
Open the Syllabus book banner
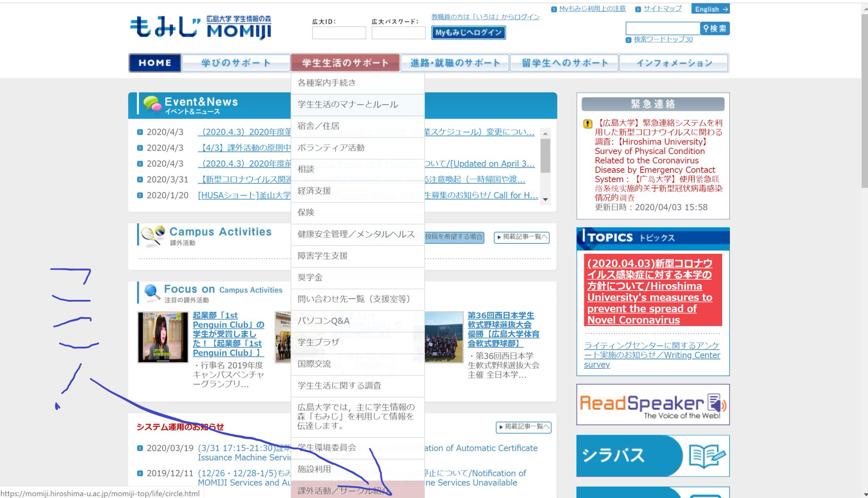[x=653, y=456]
